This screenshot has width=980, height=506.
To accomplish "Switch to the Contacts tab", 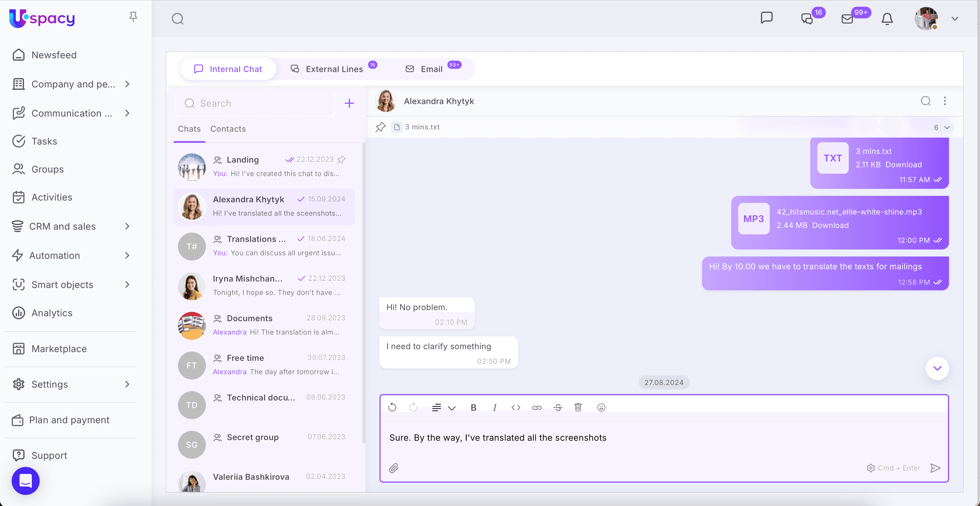I will click(x=228, y=129).
